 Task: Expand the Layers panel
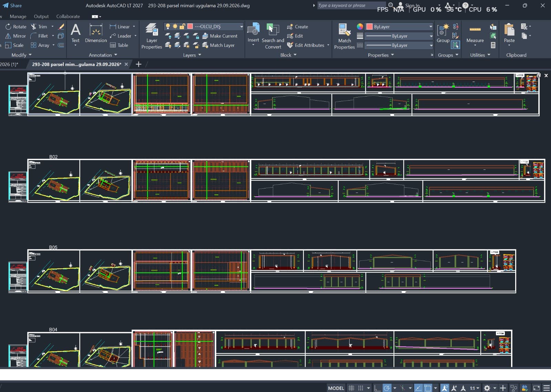[192, 55]
